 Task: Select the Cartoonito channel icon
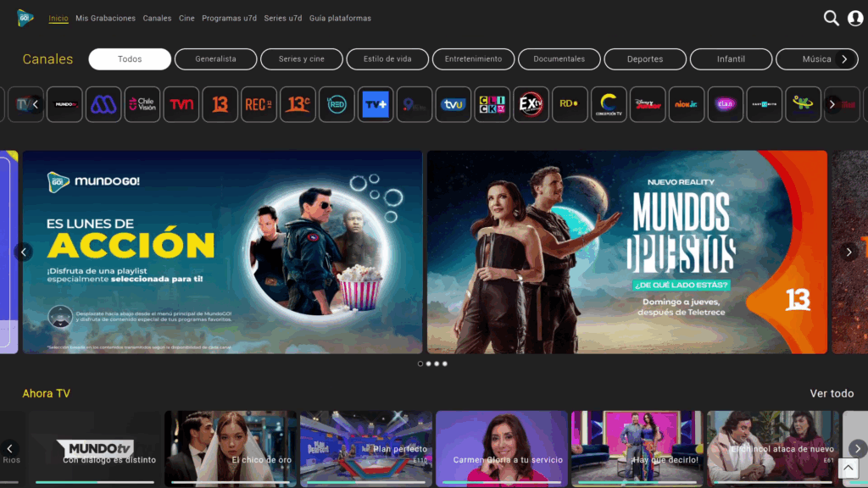764,104
